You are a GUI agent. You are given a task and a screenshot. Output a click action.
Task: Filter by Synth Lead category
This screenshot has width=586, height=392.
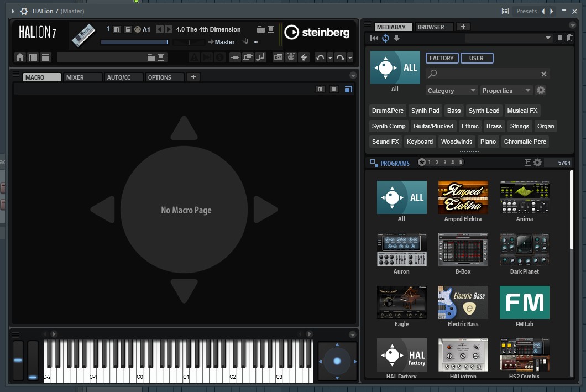pyautogui.click(x=484, y=111)
